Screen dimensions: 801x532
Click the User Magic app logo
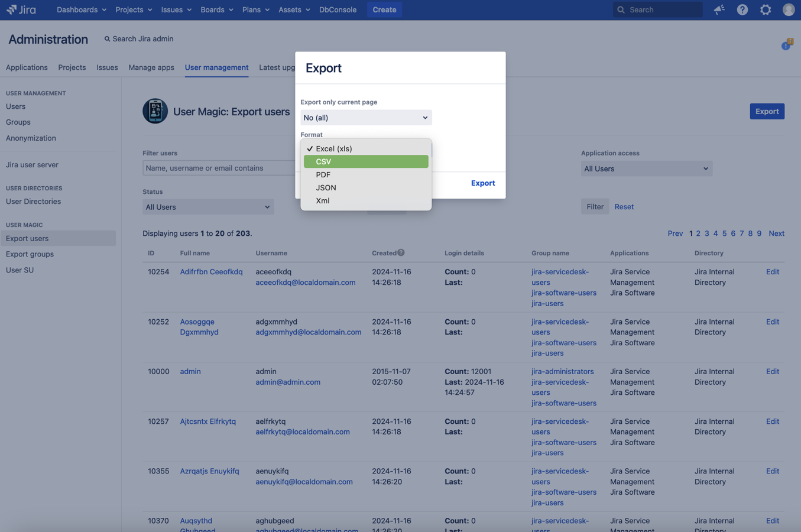155,111
